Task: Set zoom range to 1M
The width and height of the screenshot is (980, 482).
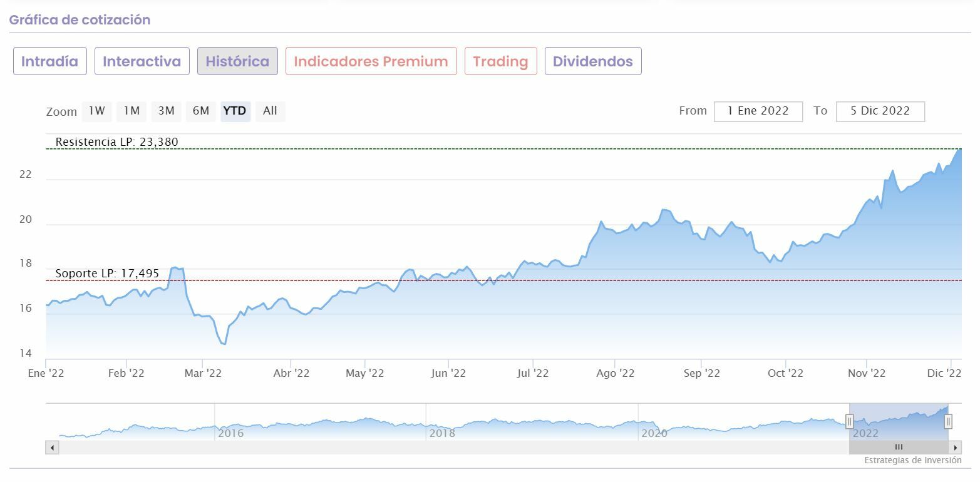Action: (131, 111)
